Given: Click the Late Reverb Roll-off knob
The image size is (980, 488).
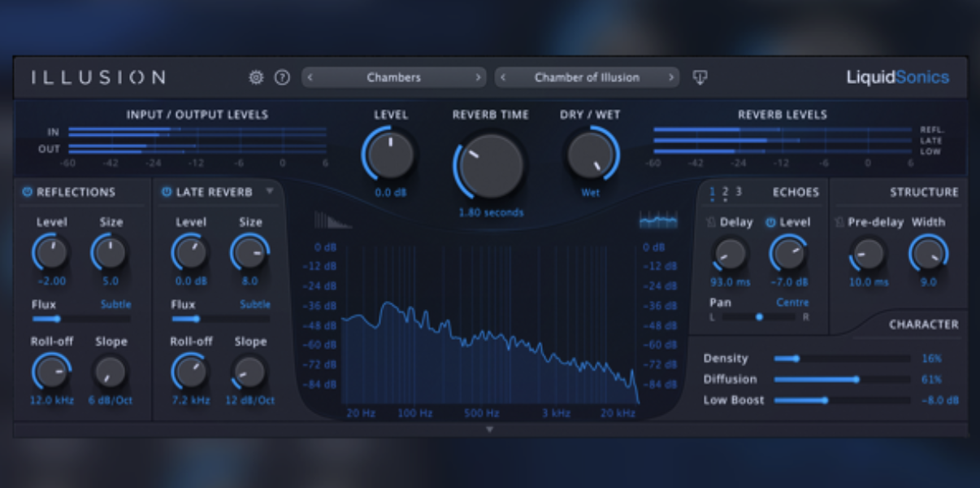Looking at the screenshot, I should click(190, 373).
